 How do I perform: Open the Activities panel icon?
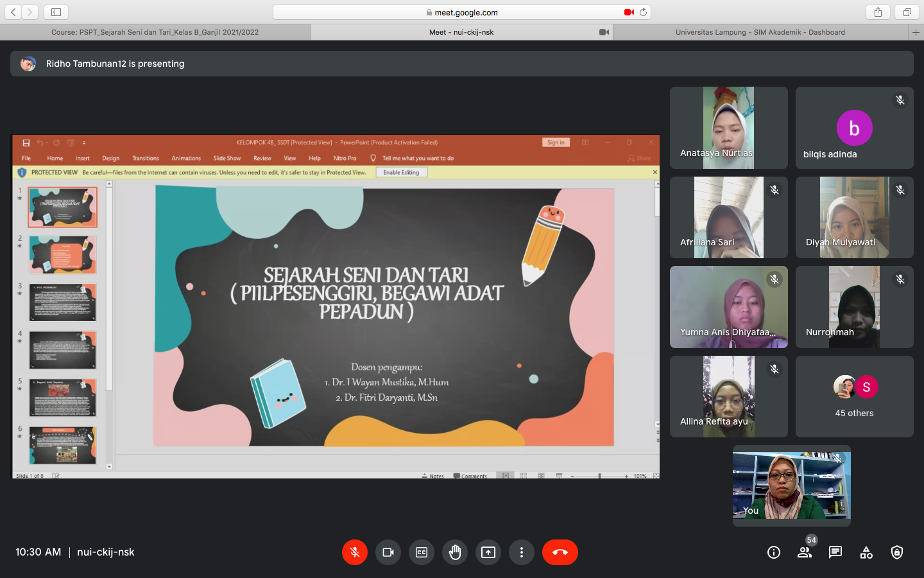tap(866, 552)
